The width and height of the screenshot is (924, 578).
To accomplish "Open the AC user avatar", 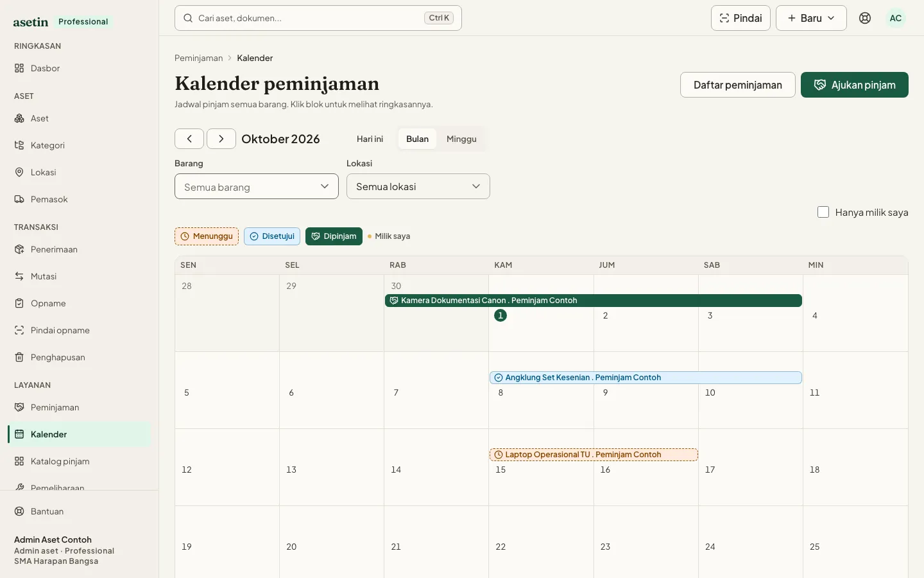I will (x=896, y=18).
